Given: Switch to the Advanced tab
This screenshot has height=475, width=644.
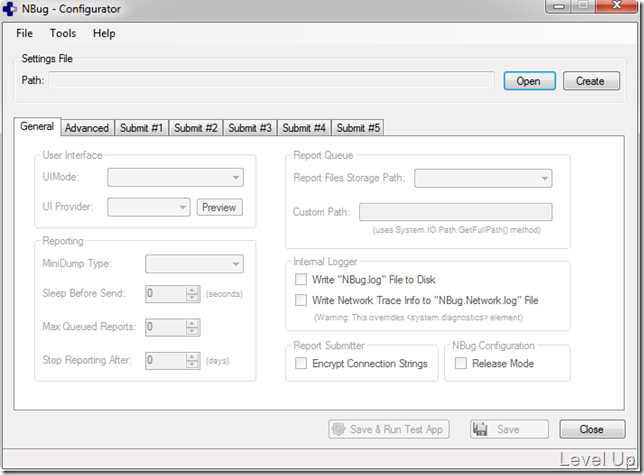Looking at the screenshot, I should [87, 128].
